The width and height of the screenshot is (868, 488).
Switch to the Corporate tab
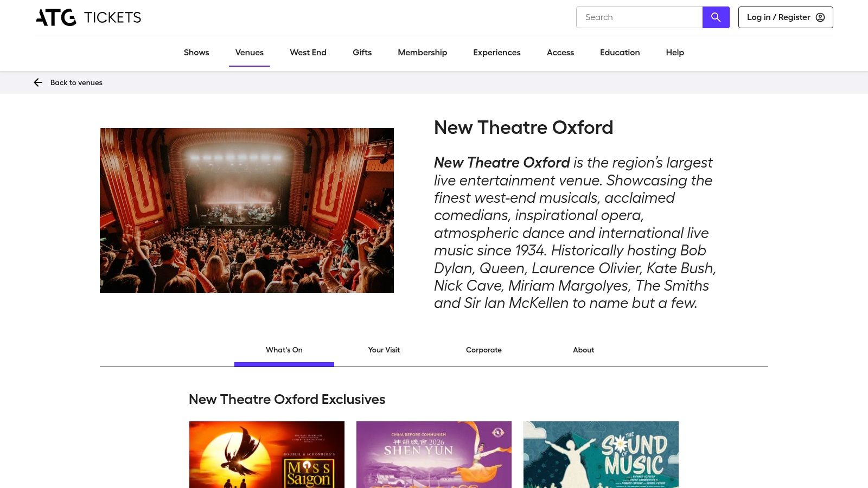[483, 350]
